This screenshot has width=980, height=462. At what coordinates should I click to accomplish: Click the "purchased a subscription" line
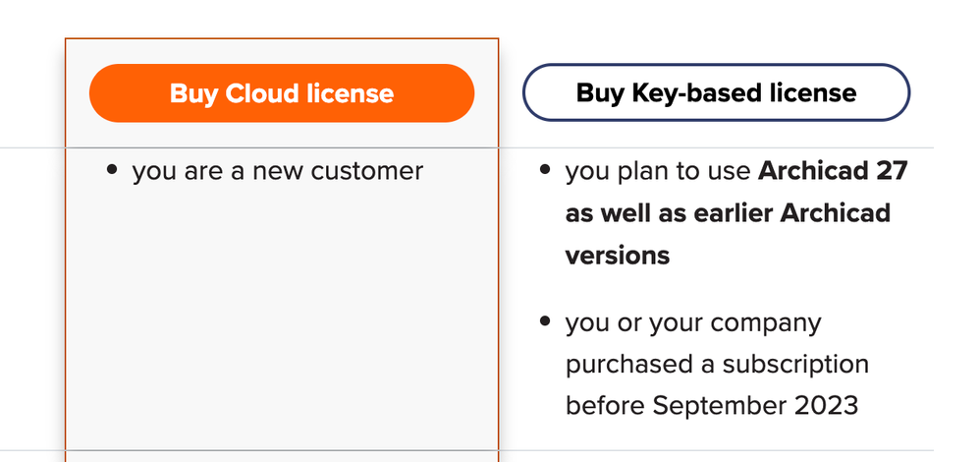click(x=717, y=365)
